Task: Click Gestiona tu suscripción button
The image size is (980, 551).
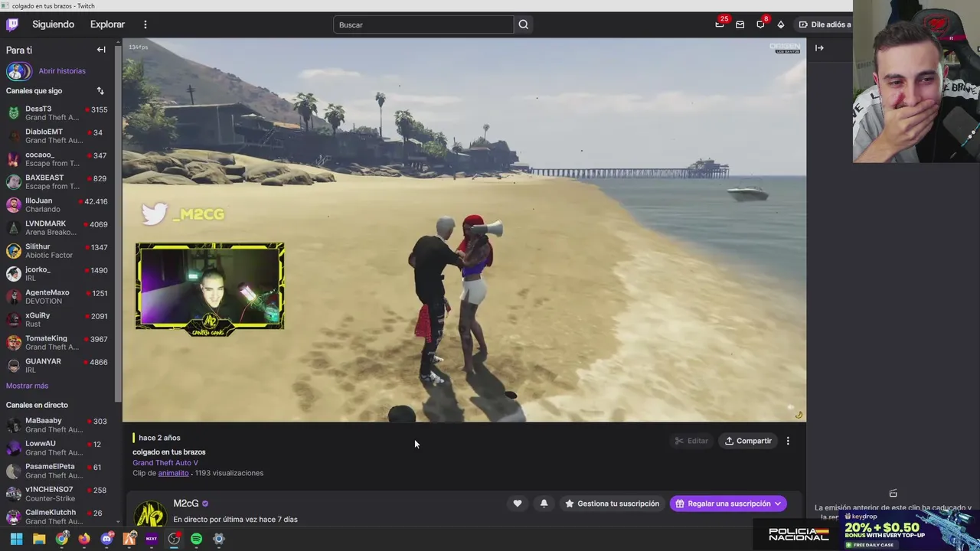Action: click(x=611, y=504)
